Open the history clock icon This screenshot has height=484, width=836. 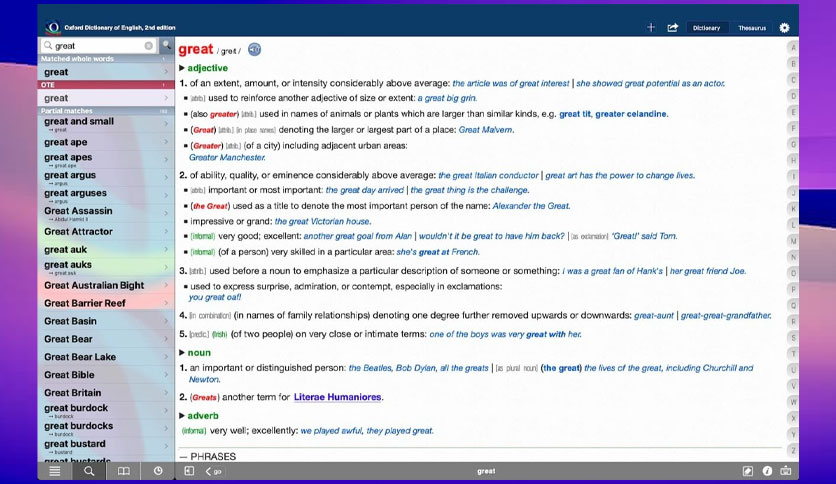[158, 471]
